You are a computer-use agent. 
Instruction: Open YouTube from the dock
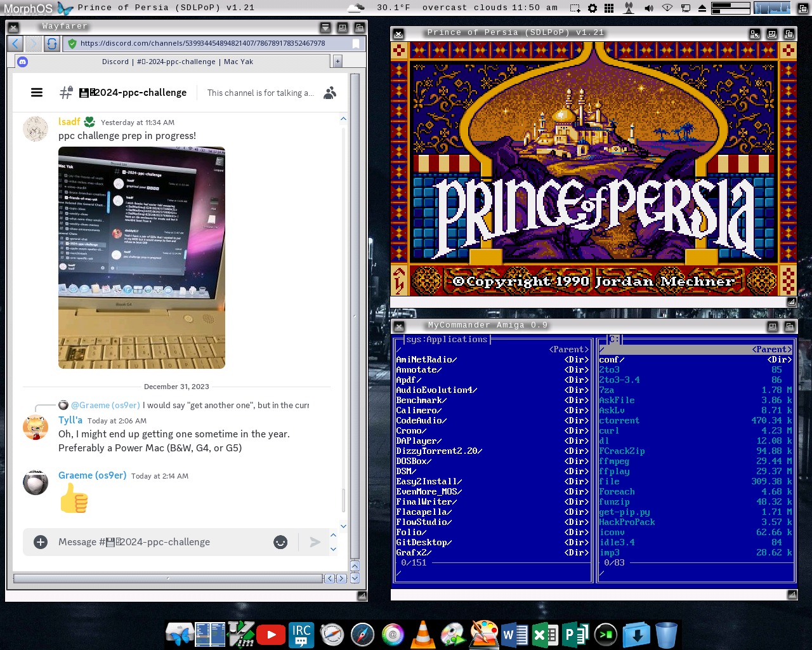pos(271,634)
